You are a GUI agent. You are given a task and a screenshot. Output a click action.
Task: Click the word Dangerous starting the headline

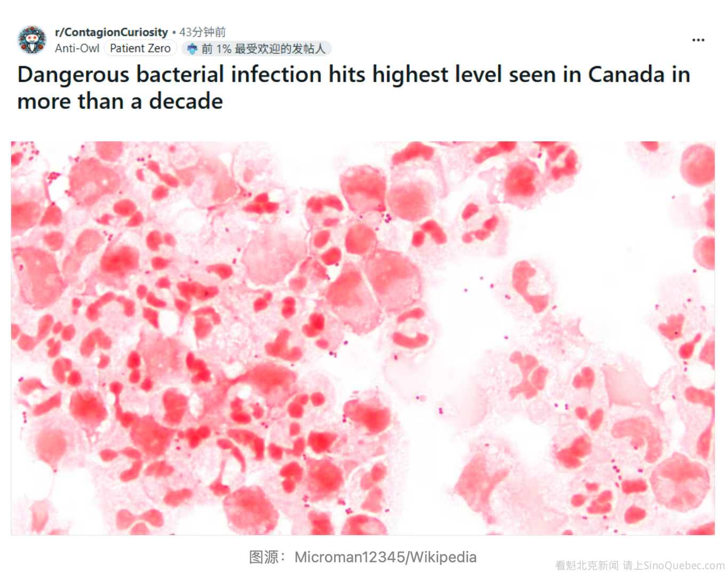click(x=73, y=75)
